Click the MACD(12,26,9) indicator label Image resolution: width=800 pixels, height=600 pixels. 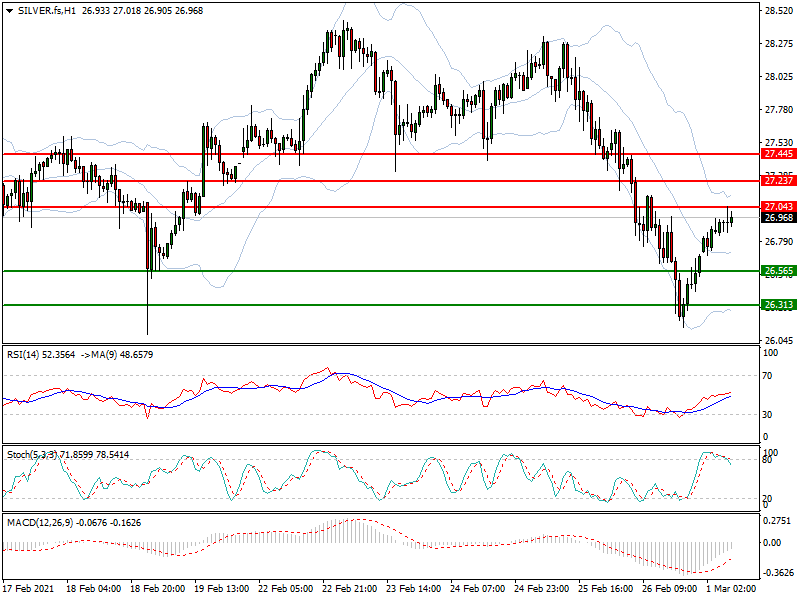click(x=40, y=523)
